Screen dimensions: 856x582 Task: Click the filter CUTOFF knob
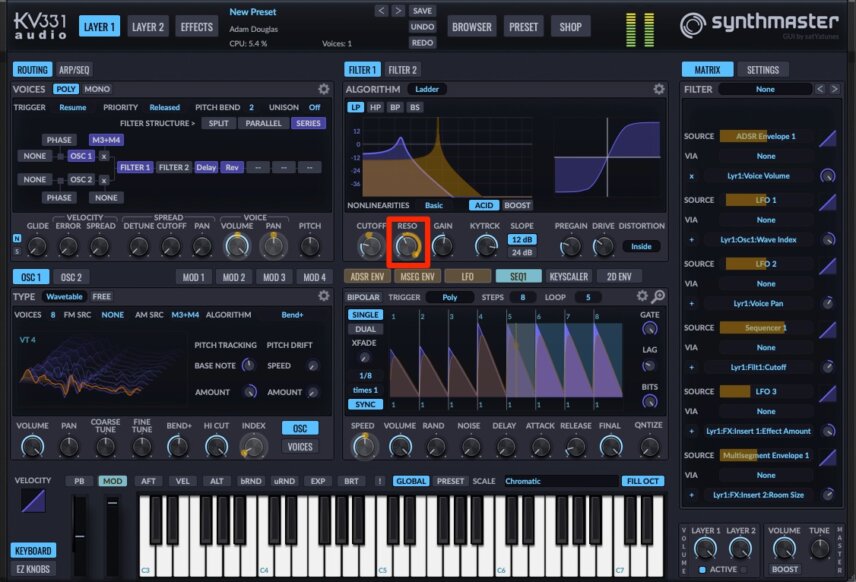tap(371, 246)
